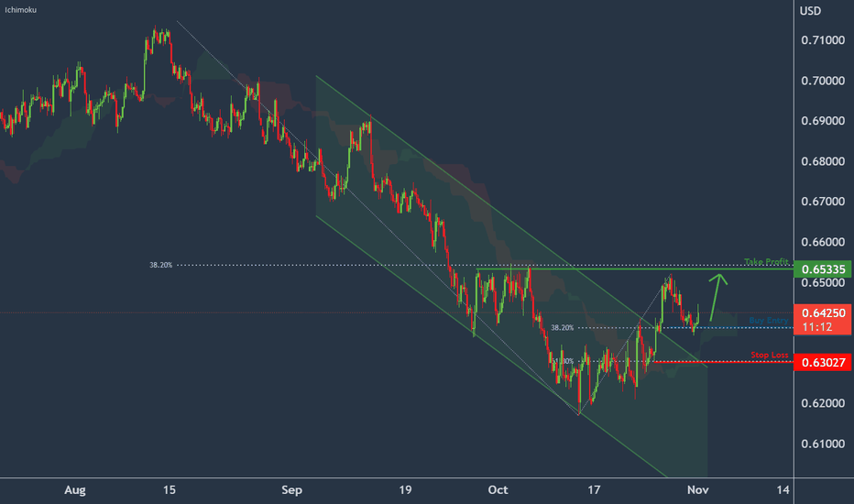854x504 pixels.
Task: Select the Take Profit line label
Action: click(x=766, y=261)
